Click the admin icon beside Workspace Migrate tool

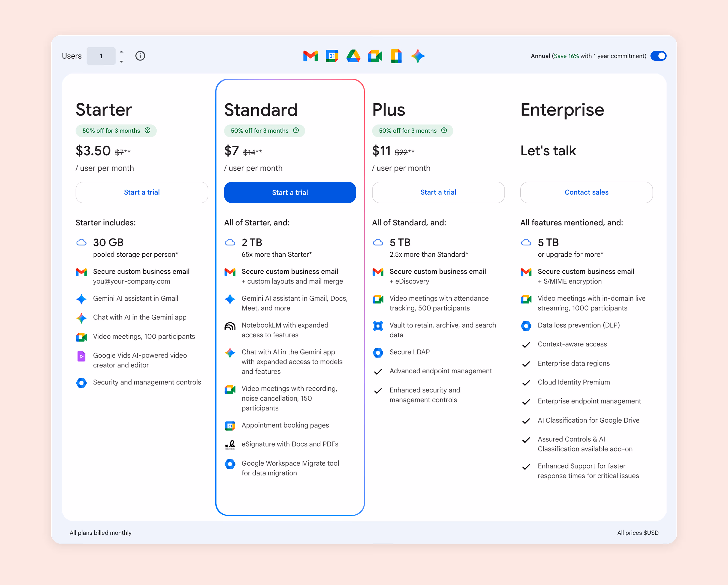click(230, 464)
